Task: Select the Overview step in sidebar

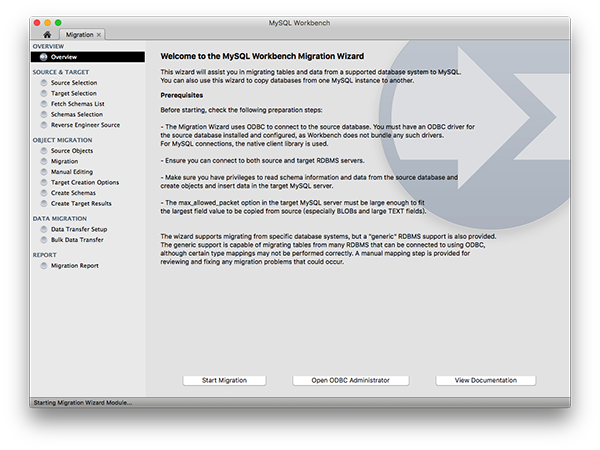Action: coord(88,57)
